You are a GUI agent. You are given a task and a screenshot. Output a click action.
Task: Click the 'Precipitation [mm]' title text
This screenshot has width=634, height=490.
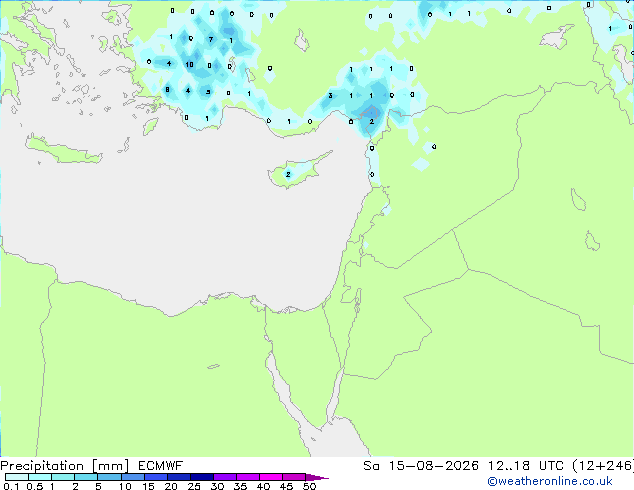tap(64, 466)
